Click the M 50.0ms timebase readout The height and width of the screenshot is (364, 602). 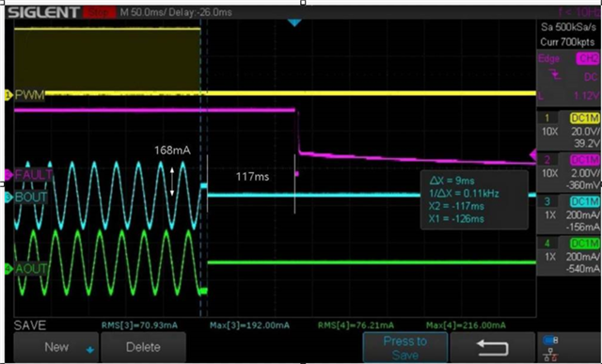pos(144,12)
